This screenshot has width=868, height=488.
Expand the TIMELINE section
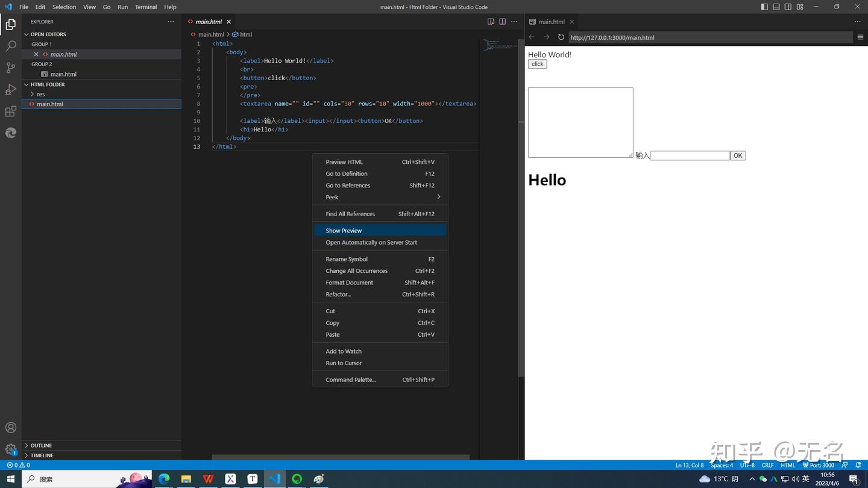tap(42, 455)
